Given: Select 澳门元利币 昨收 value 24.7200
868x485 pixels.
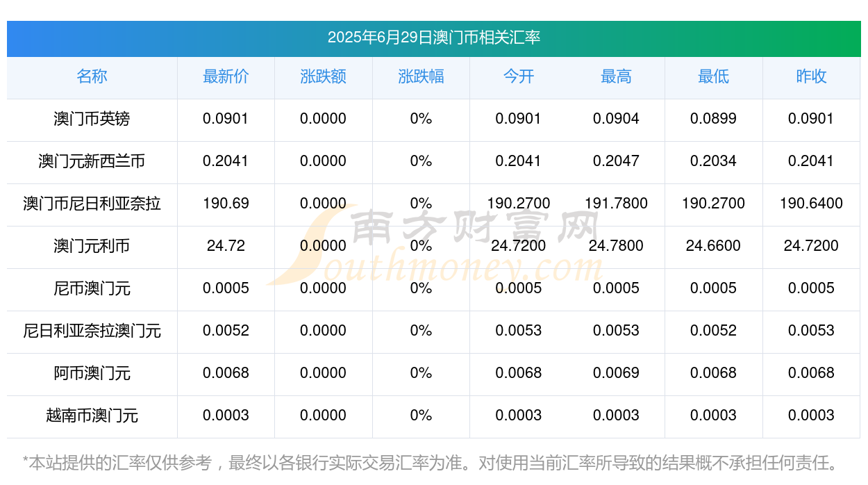Looking at the screenshot, I should click(x=811, y=246).
